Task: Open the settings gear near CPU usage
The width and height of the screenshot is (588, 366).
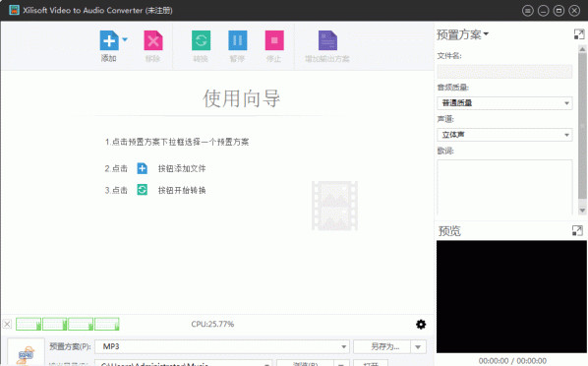Action: pyautogui.click(x=421, y=325)
